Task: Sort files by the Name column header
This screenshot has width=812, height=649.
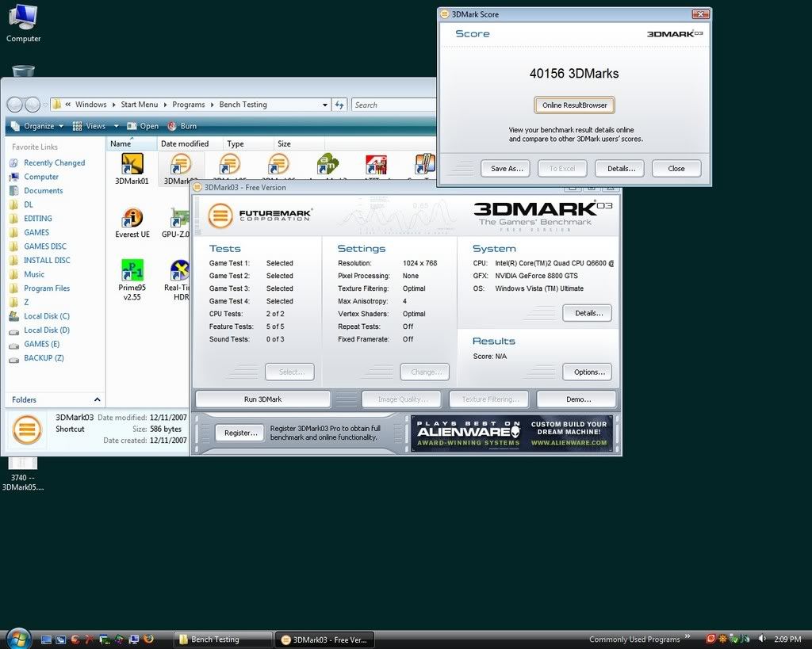Action: (x=132, y=143)
